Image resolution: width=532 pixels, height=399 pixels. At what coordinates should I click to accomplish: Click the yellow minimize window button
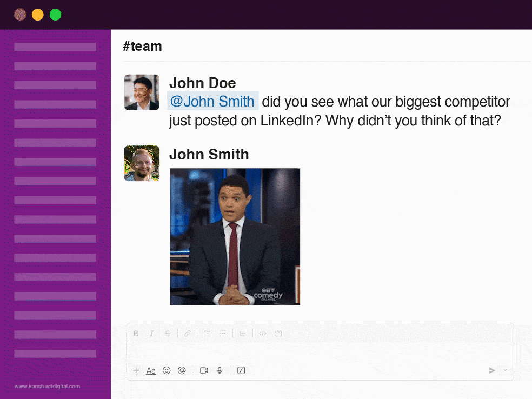(x=38, y=15)
